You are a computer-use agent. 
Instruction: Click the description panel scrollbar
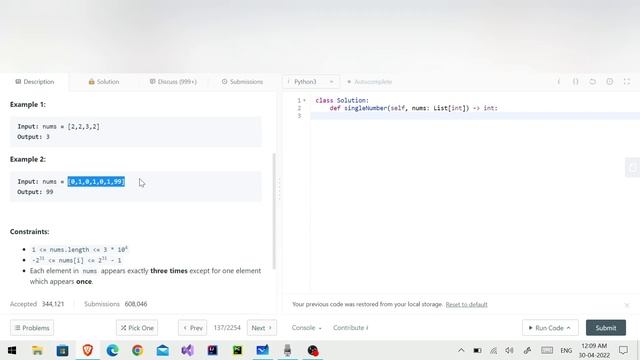coord(274,211)
